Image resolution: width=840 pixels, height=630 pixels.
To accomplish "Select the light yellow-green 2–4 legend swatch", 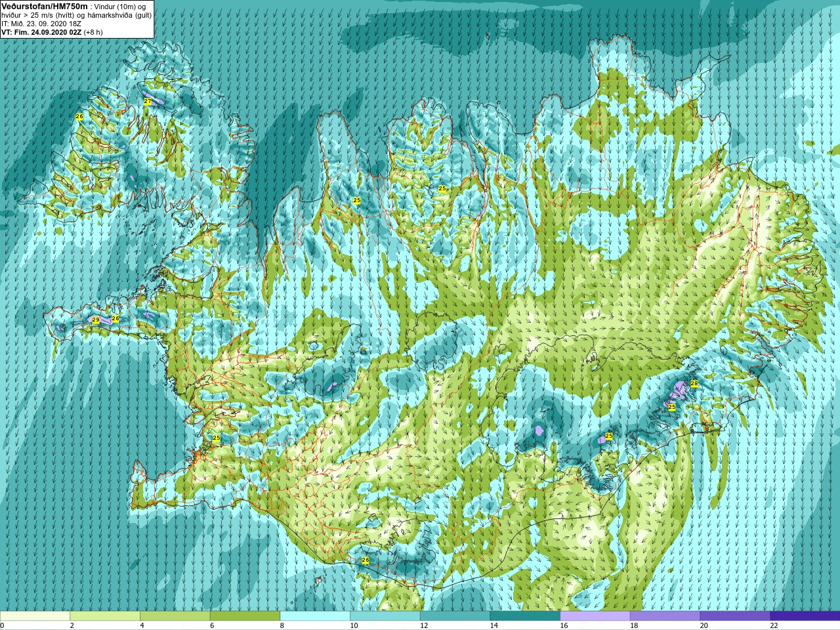I will pyautogui.click(x=105, y=616).
